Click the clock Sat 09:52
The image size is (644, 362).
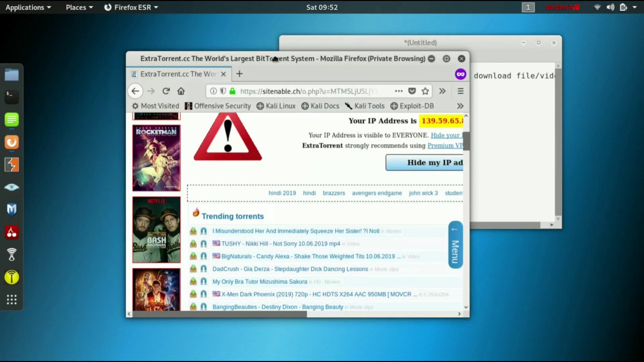point(322,7)
